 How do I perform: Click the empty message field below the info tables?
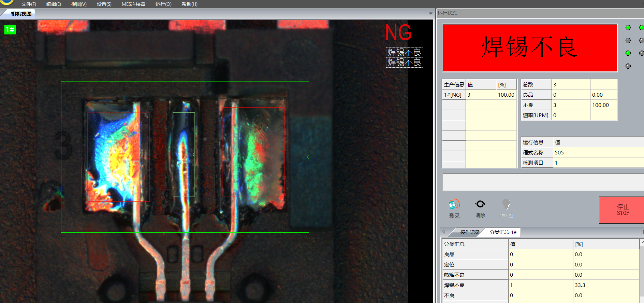pos(542,182)
